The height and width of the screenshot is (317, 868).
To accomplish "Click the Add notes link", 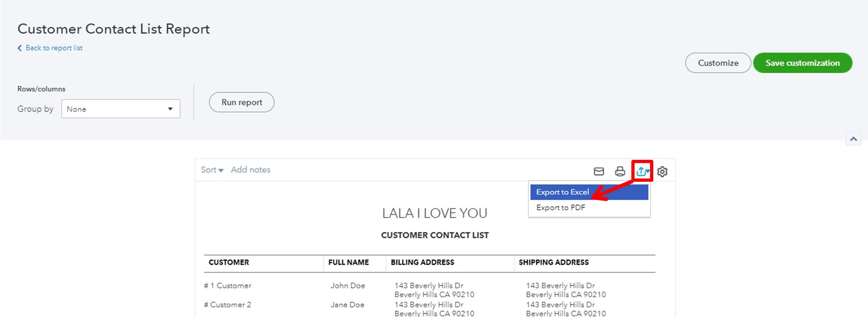I will point(251,169).
